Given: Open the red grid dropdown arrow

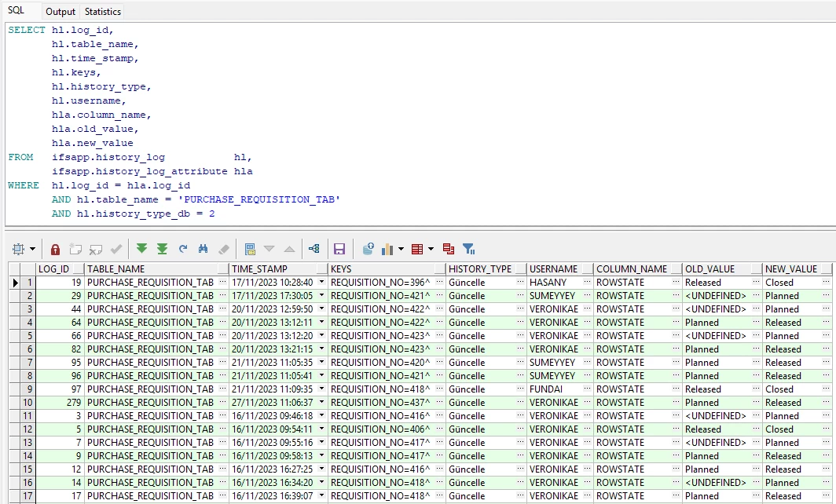Looking at the screenshot, I should [x=431, y=249].
